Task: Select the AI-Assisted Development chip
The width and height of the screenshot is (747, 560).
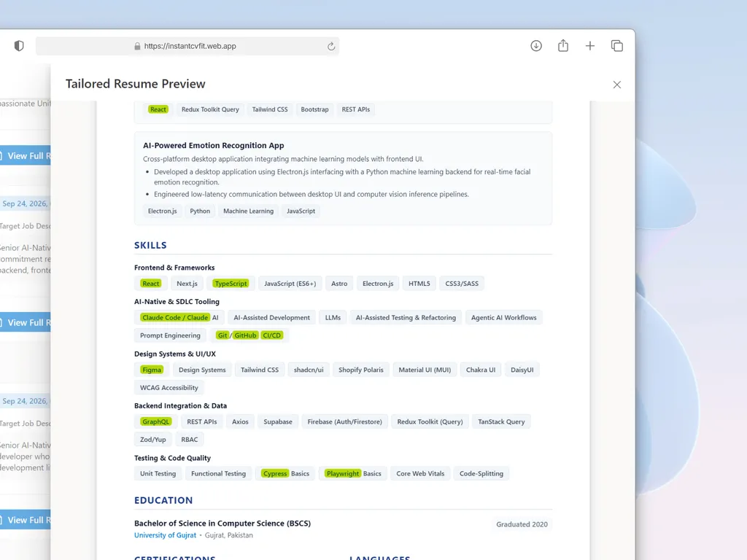Action: [x=272, y=318]
